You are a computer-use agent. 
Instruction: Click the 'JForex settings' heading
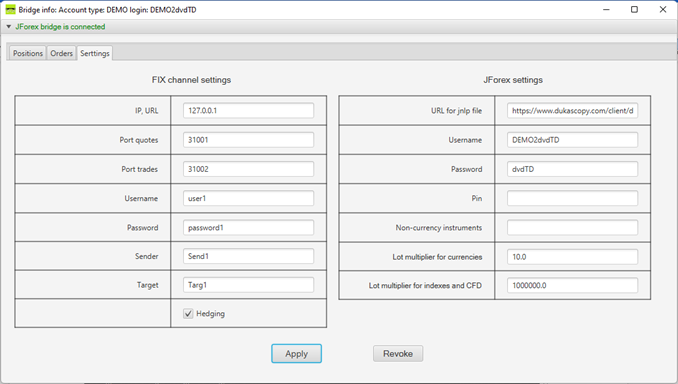[x=513, y=80]
